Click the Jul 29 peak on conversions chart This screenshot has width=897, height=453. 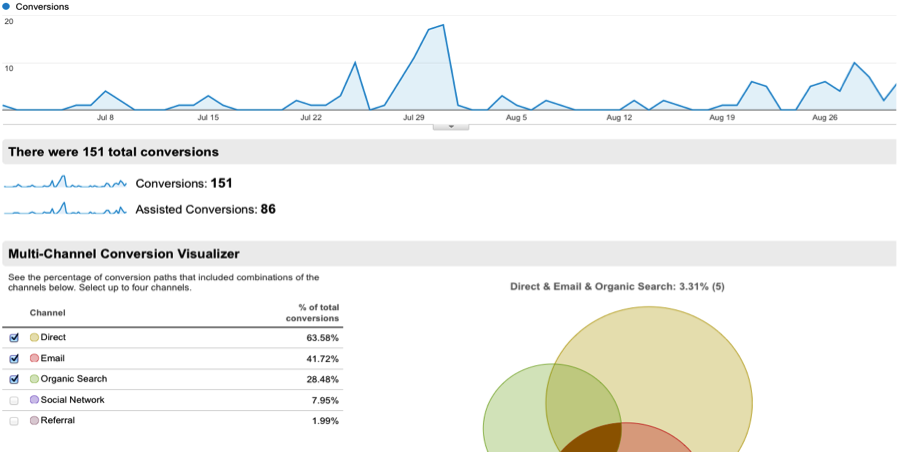pos(443,25)
